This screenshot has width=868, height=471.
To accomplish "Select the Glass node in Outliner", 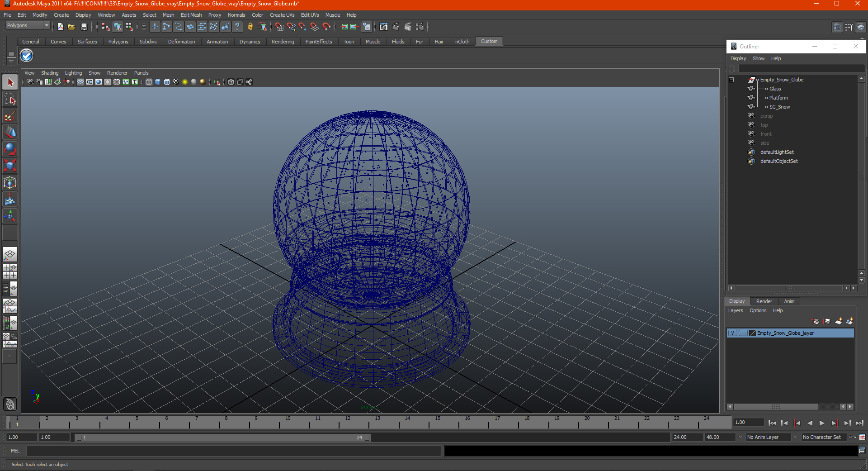I will [775, 89].
